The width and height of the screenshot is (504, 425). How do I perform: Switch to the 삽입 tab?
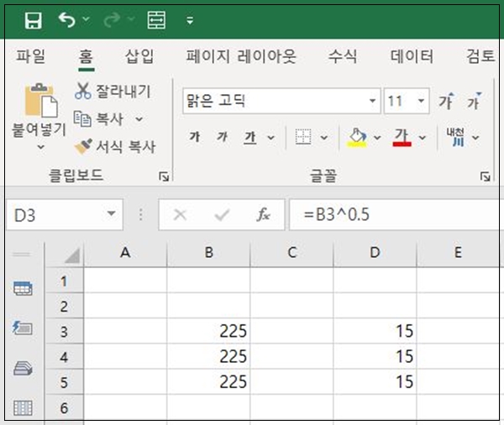click(x=139, y=56)
